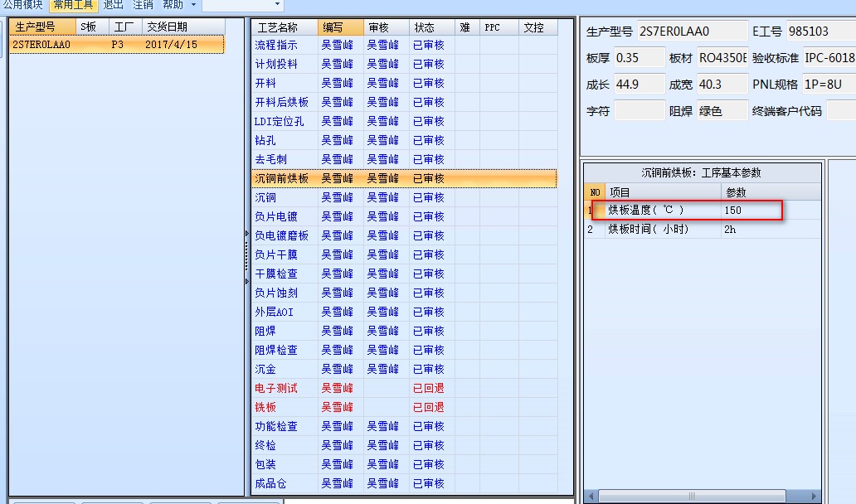Screen dimensions: 856x504
Task: Select the red 电子测试 process row
Action: (405, 389)
